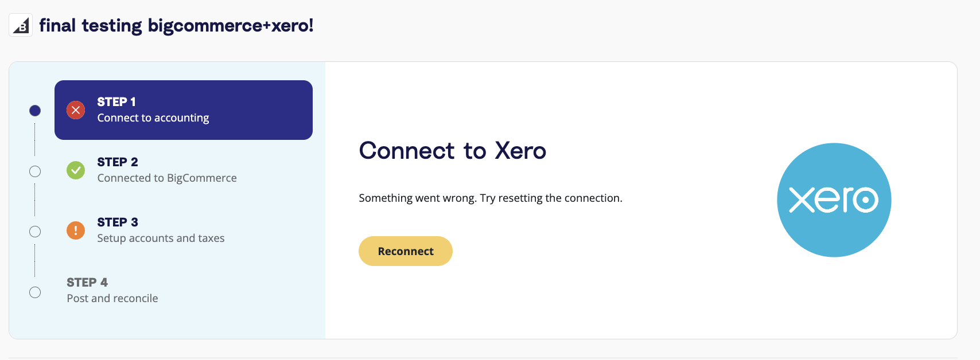Screen dimensions: 980x360
Task: Click the round Xero logo
Action: pyautogui.click(x=834, y=200)
